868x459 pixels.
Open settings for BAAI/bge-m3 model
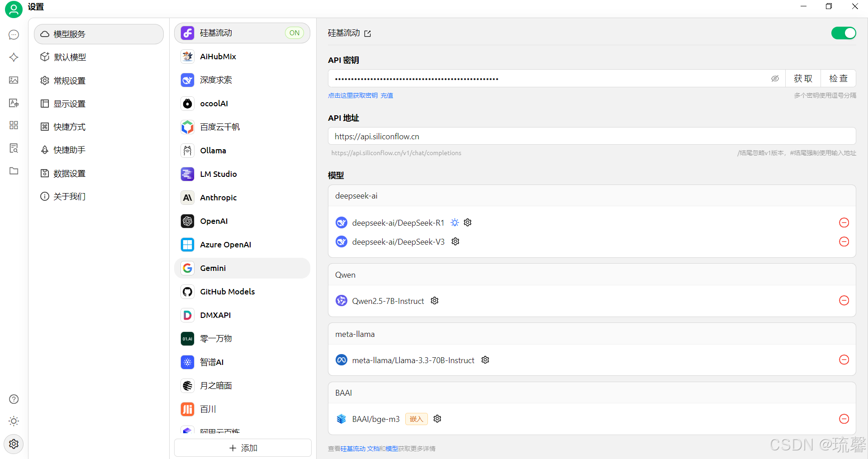tap(437, 419)
